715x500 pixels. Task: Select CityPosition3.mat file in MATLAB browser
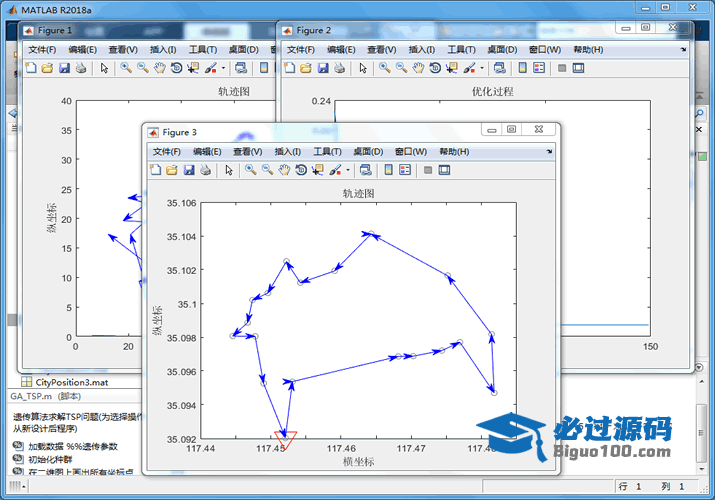pyautogui.click(x=72, y=382)
